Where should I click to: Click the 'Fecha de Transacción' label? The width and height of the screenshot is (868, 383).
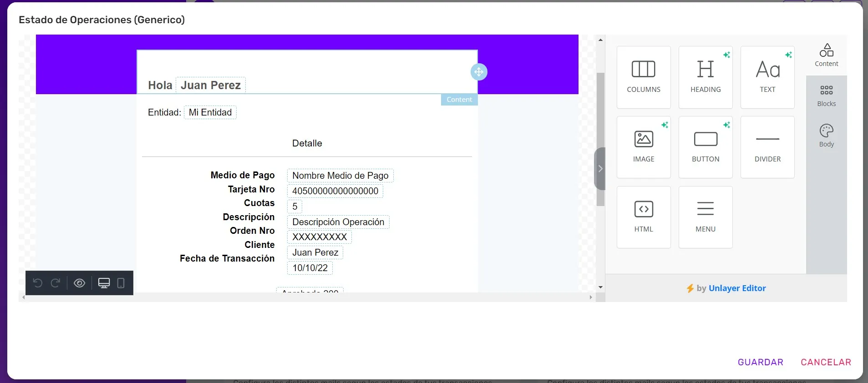click(x=227, y=258)
